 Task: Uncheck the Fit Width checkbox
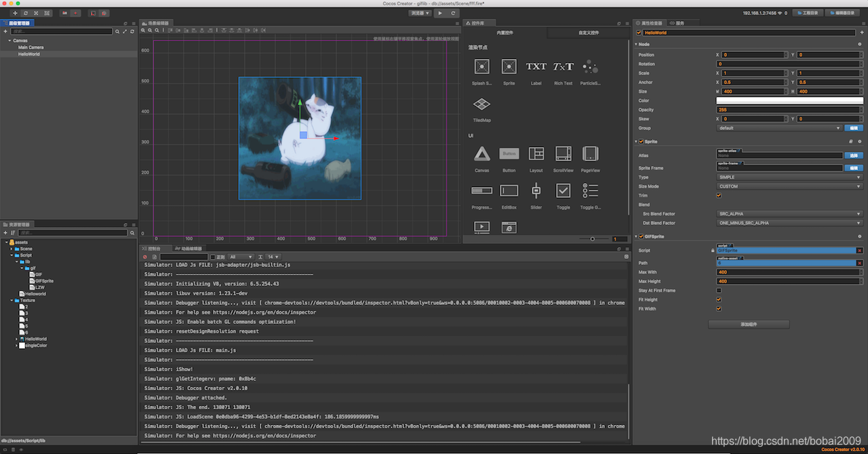click(x=719, y=308)
